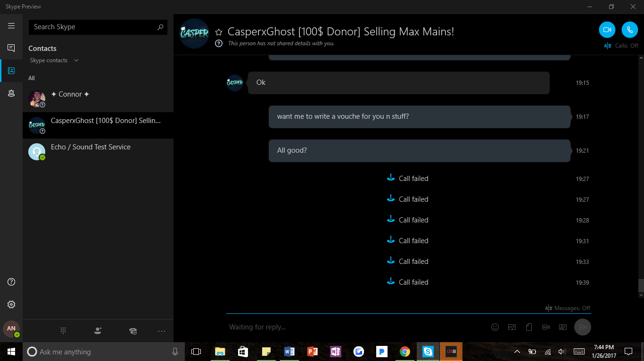
Task: Select the Connor contact
Action: 98,99
